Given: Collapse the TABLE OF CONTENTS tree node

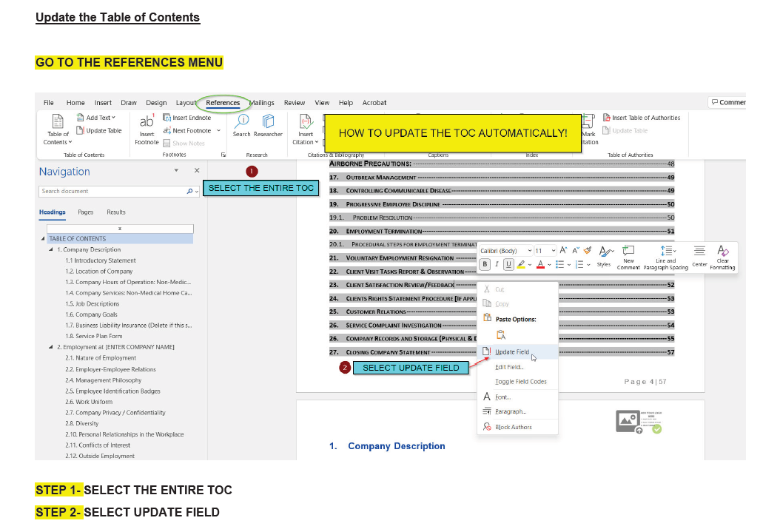Looking at the screenshot, I should click(x=43, y=239).
